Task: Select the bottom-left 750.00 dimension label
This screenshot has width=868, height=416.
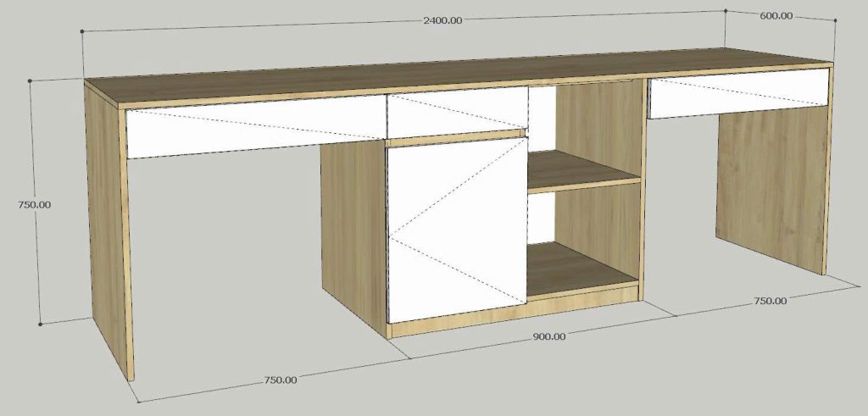Action: (x=279, y=380)
